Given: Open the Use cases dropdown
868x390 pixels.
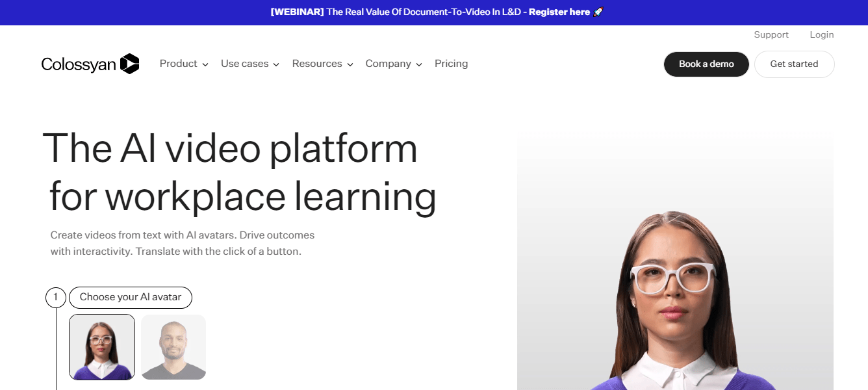Looking at the screenshot, I should (x=249, y=64).
